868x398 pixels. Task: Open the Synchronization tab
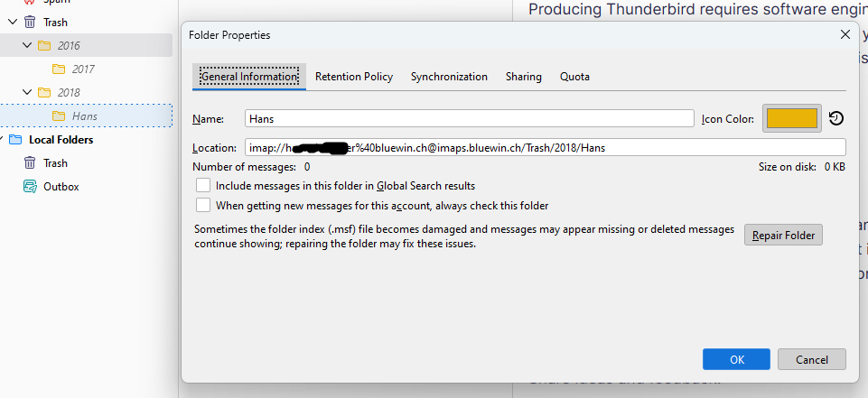[449, 77]
